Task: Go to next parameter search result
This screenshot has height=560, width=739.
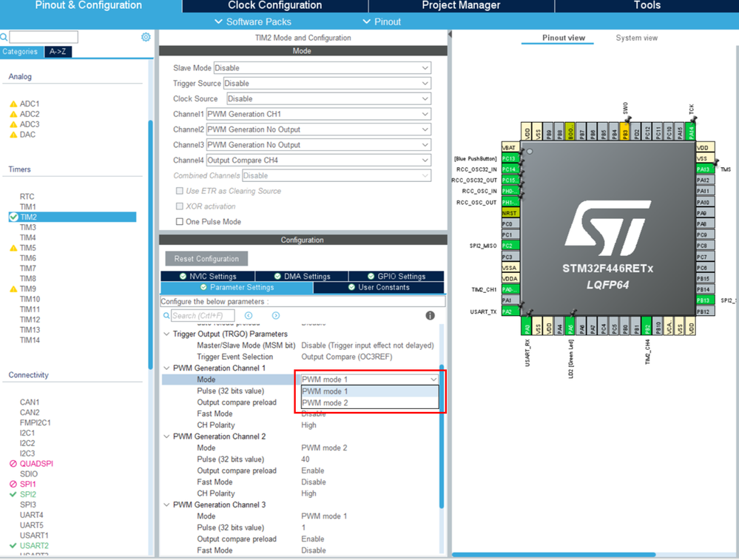Action: point(276,315)
